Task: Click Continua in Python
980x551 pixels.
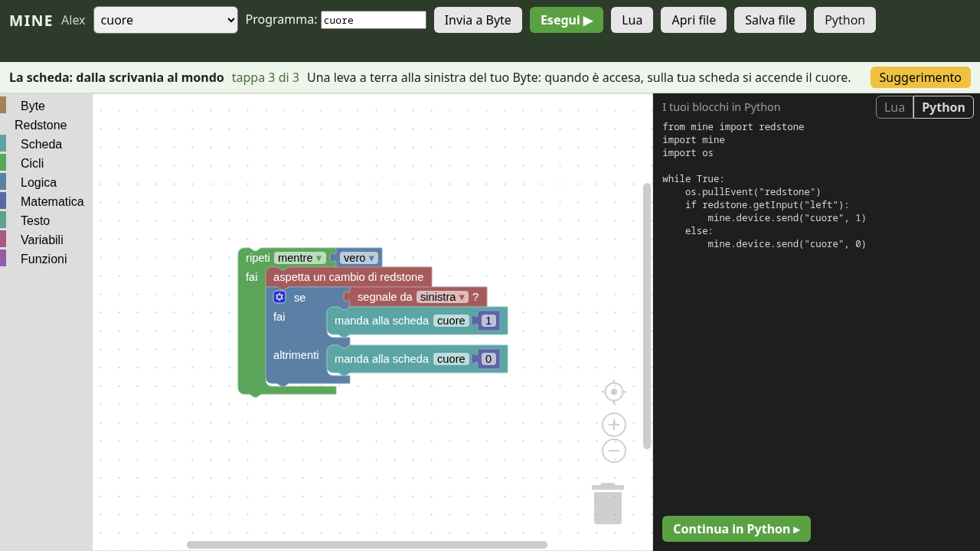Action: point(737,529)
